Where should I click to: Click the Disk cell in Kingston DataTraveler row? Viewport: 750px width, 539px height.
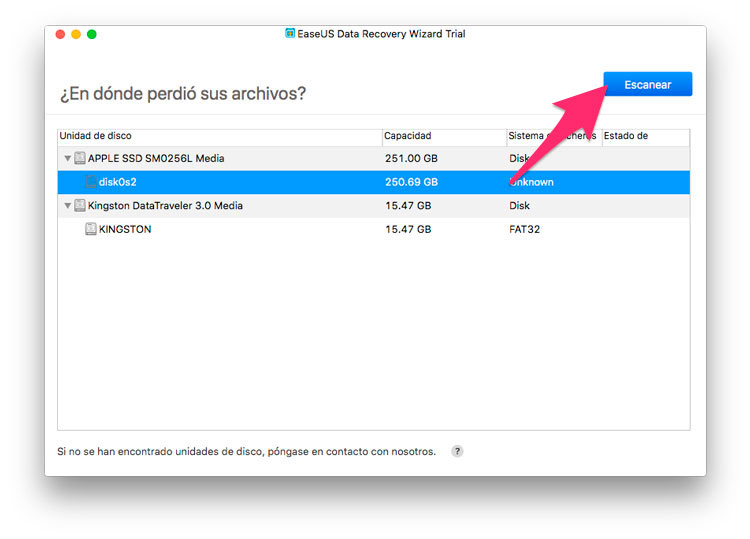(x=519, y=206)
